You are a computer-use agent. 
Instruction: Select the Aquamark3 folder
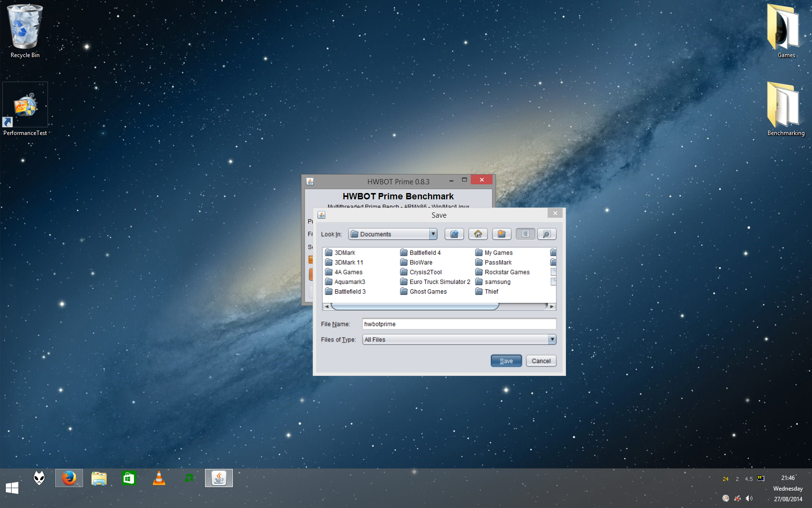click(x=345, y=282)
